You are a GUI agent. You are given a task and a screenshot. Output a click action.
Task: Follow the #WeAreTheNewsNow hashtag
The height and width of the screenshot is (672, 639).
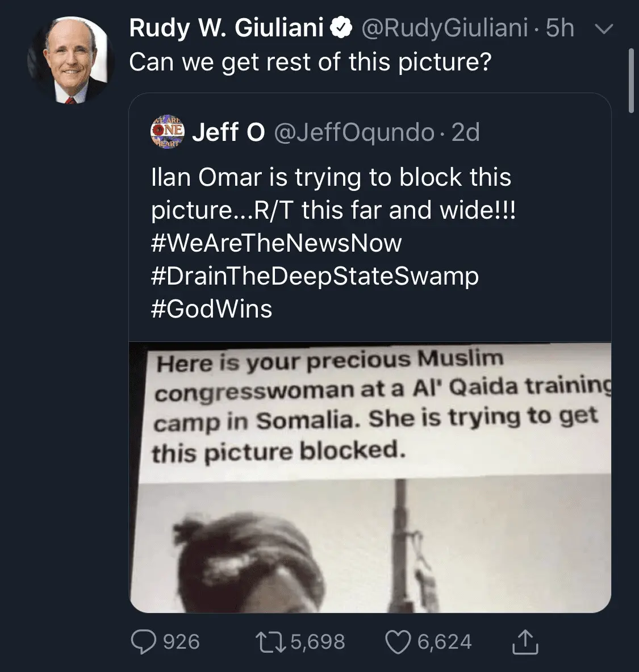277,244
